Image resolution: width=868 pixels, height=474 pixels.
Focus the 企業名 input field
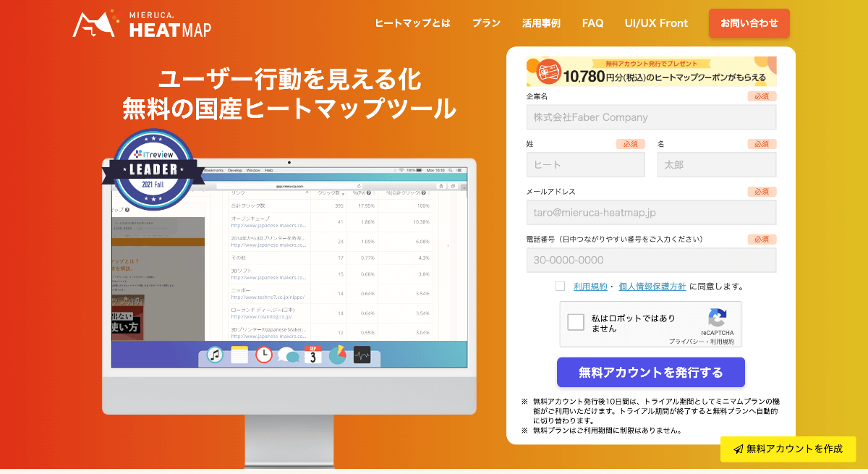[x=651, y=117]
